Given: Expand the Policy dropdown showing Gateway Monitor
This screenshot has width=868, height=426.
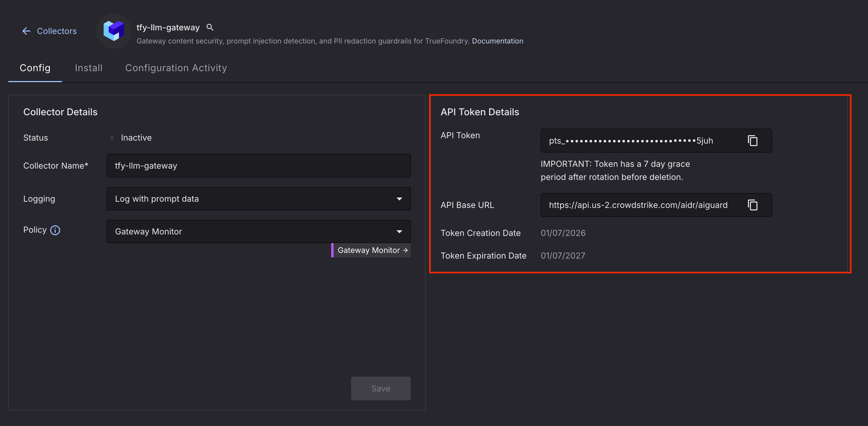Looking at the screenshot, I should click(x=258, y=231).
